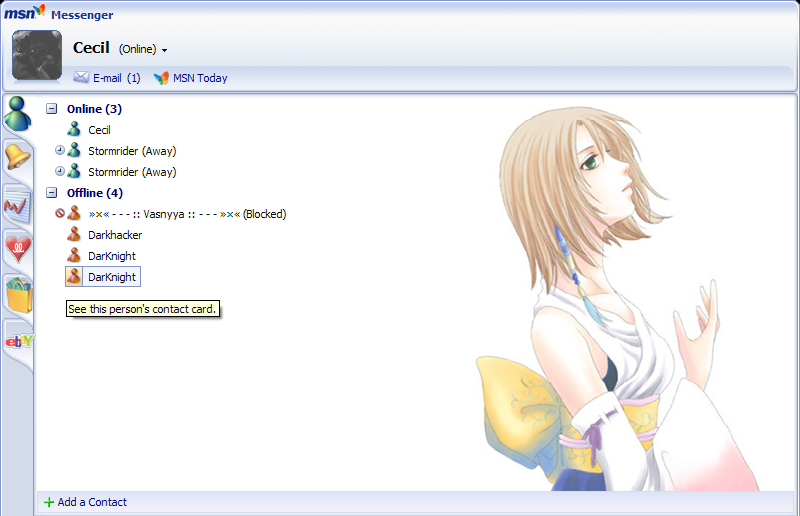
Task: Click the blocked icon beside Vasnyya
Action: [x=60, y=213]
